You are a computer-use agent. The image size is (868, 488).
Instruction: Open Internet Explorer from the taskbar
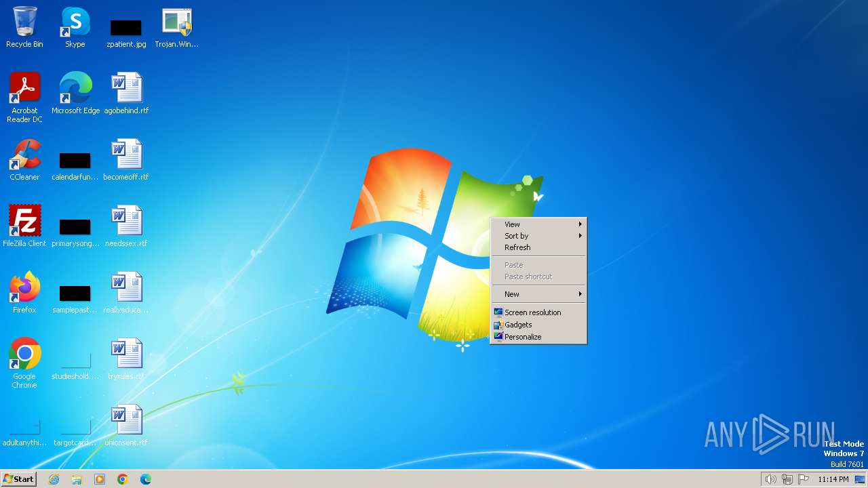[54, 479]
